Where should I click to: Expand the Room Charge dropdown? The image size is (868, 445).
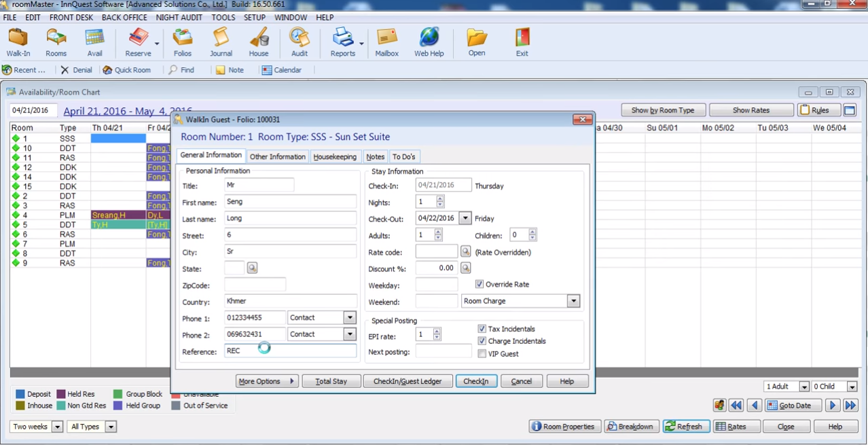pyautogui.click(x=573, y=301)
